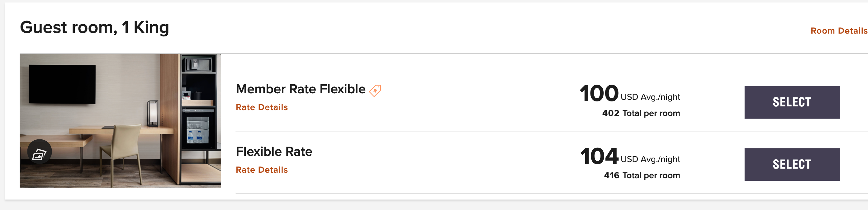The image size is (868, 210).
Task: Click the 104 USD nightly price
Action: click(599, 156)
